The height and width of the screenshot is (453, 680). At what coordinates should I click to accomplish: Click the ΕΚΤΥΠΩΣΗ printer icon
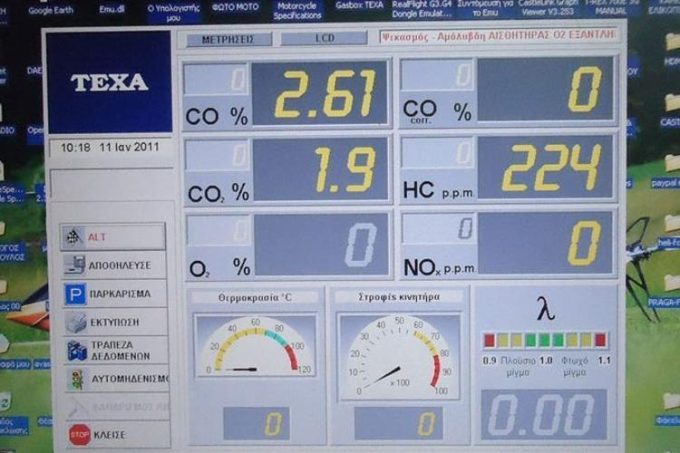[x=75, y=323]
